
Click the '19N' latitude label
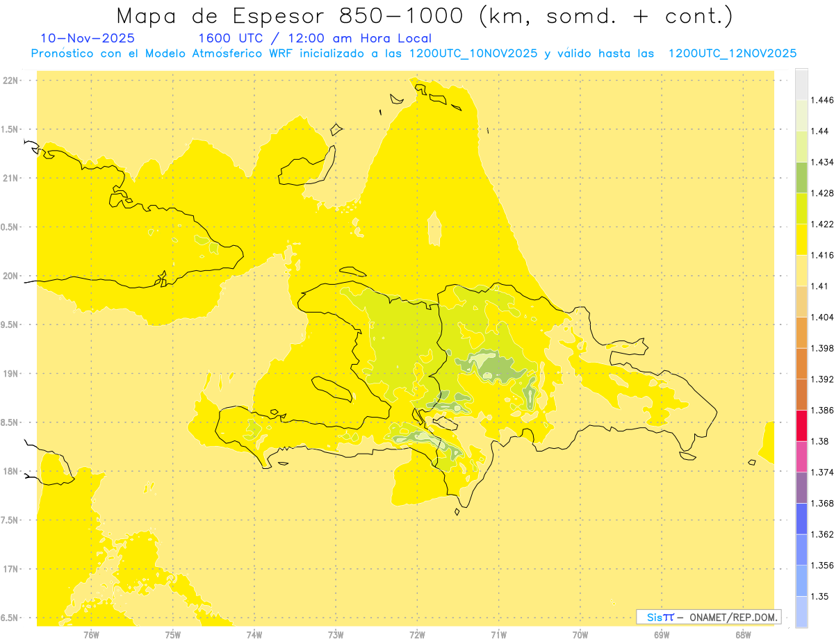click(x=10, y=374)
